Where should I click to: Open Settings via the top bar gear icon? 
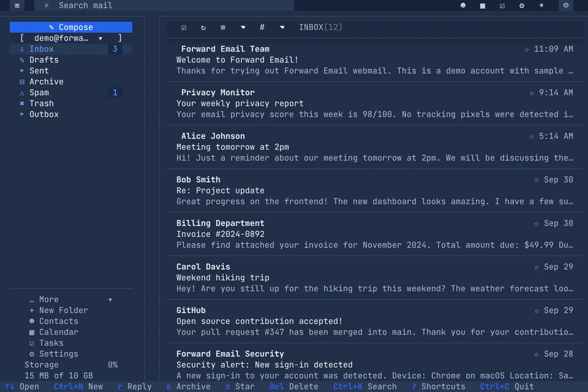pyautogui.click(x=522, y=6)
